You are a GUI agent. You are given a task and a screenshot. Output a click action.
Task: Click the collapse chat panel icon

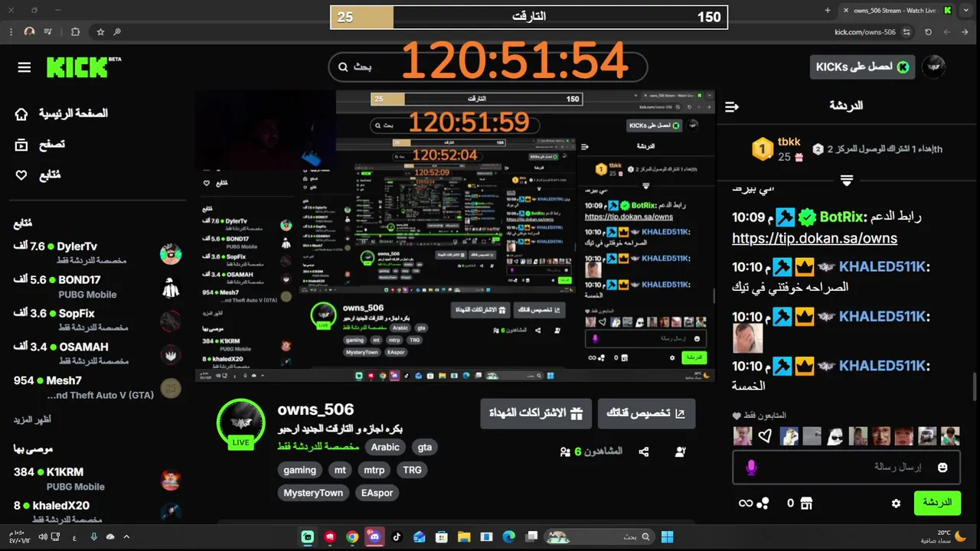tap(732, 106)
